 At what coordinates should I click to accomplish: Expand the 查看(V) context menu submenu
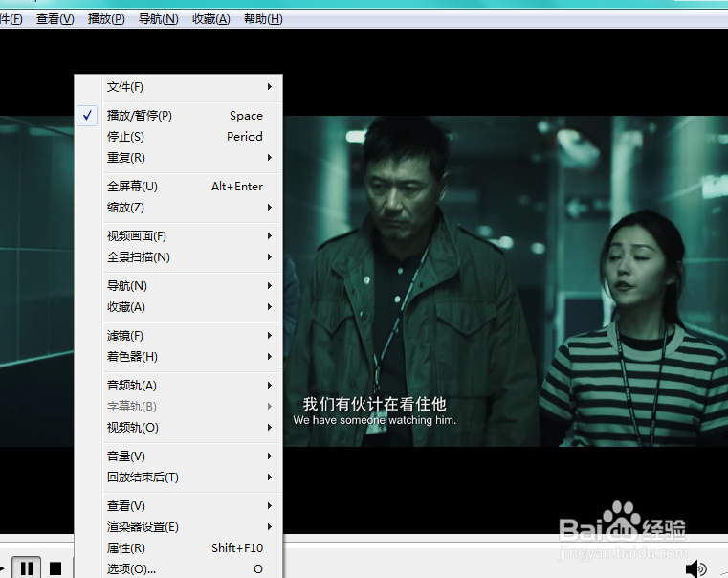[178, 505]
